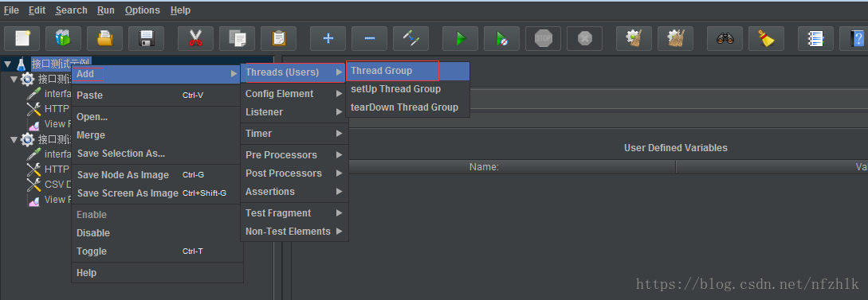Viewport: 868px width, 300px height.
Task: Open the Help menu in menu bar
Action: (180, 10)
